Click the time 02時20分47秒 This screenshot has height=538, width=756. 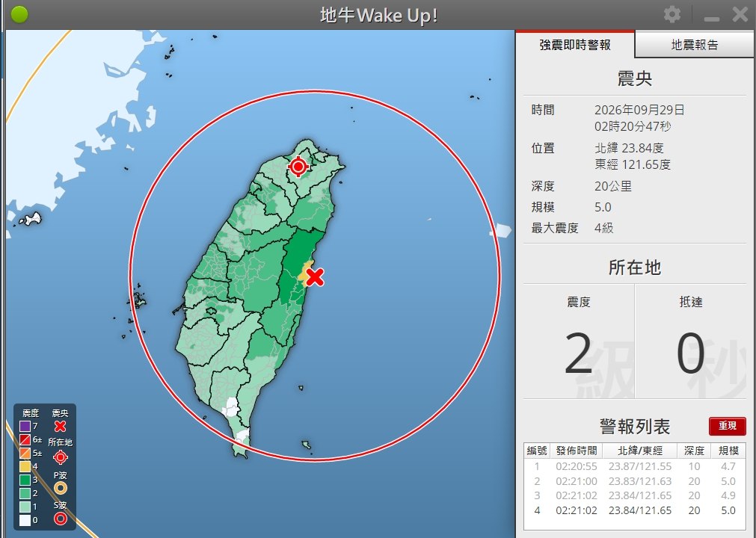633,127
